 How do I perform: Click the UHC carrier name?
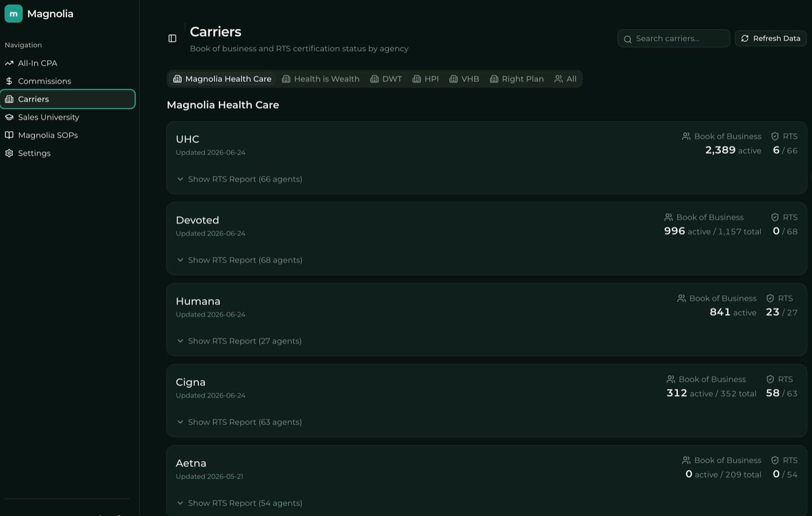pyautogui.click(x=187, y=139)
